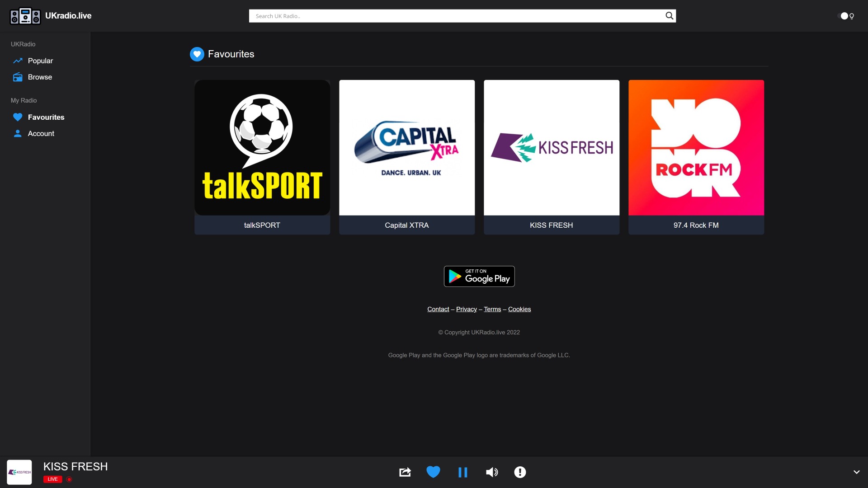Open the Privacy page link

(466, 309)
